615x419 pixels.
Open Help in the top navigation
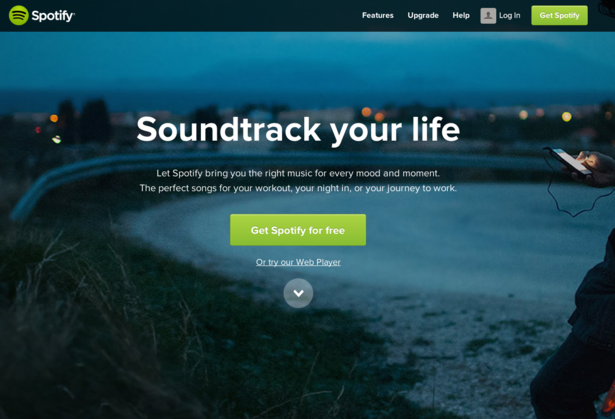pyautogui.click(x=461, y=16)
